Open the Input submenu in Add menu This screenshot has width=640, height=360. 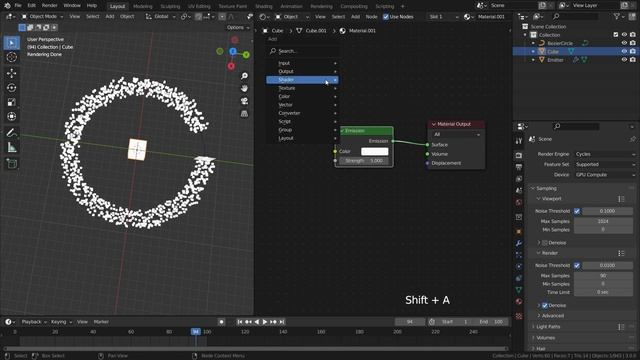(x=302, y=63)
